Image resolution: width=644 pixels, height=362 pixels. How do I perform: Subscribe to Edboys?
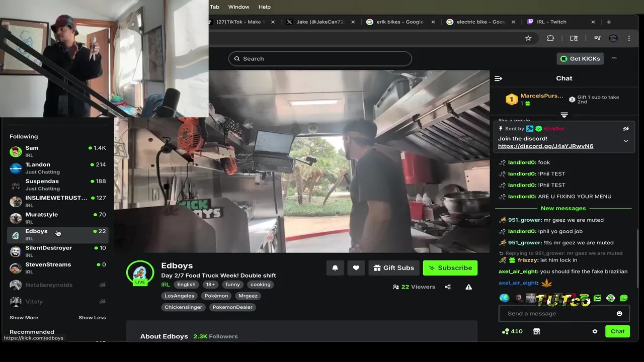[x=450, y=268]
